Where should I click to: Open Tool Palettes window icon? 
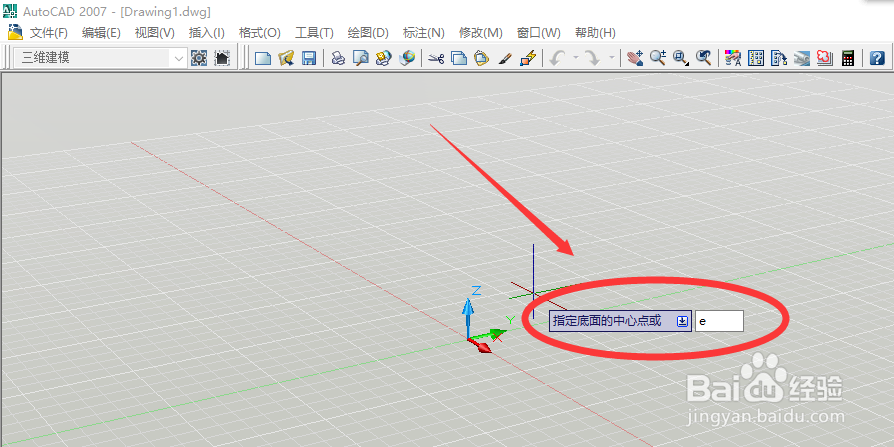point(779,58)
